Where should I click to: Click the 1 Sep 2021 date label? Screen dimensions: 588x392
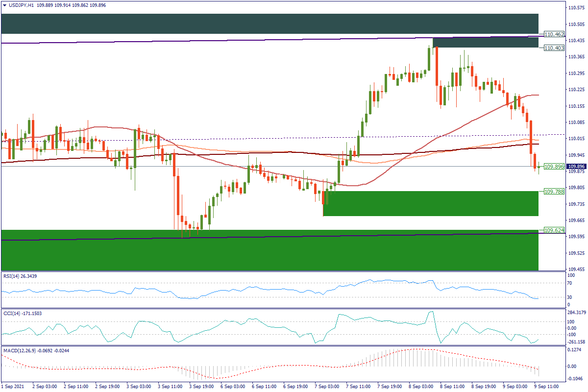click(x=13, y=387)
